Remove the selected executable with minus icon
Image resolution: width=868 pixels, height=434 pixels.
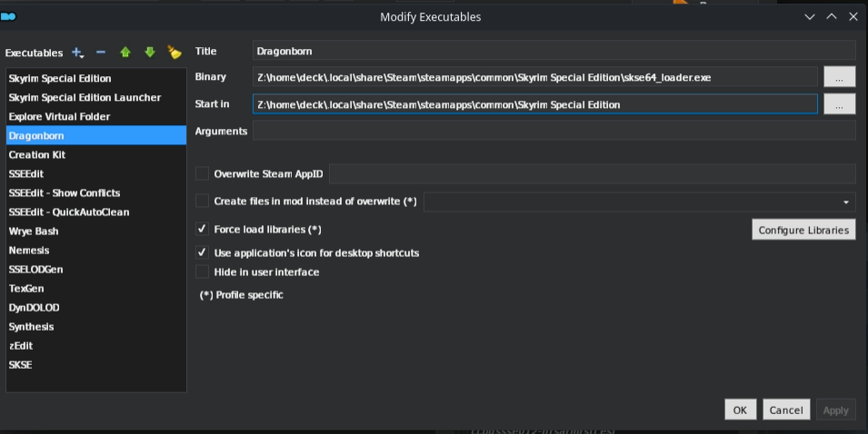point(102,53)
